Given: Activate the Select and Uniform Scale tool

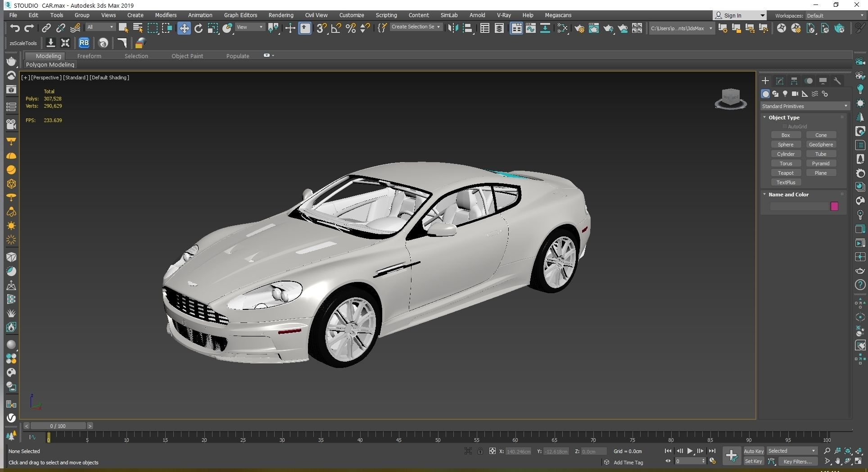Looking at the screenshot, I should (x=213, y=28).
